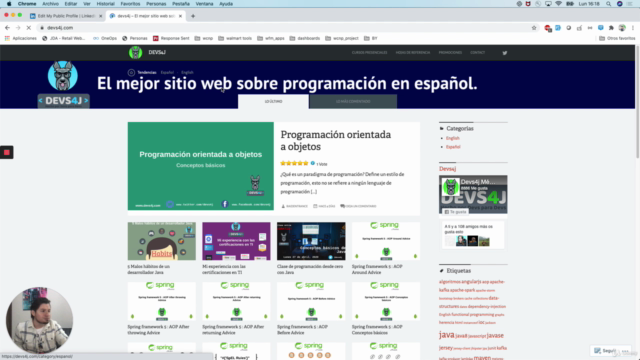The height and width of the screenshot is (360, 640).
Task: Select the English category link
Action: click(453, 138)
